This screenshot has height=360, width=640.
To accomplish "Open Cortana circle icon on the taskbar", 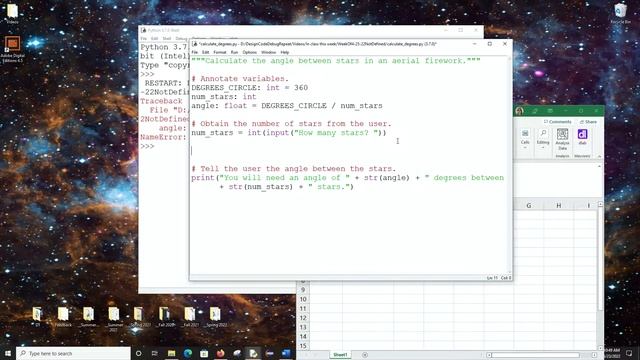I will click(x=138, y=353).
